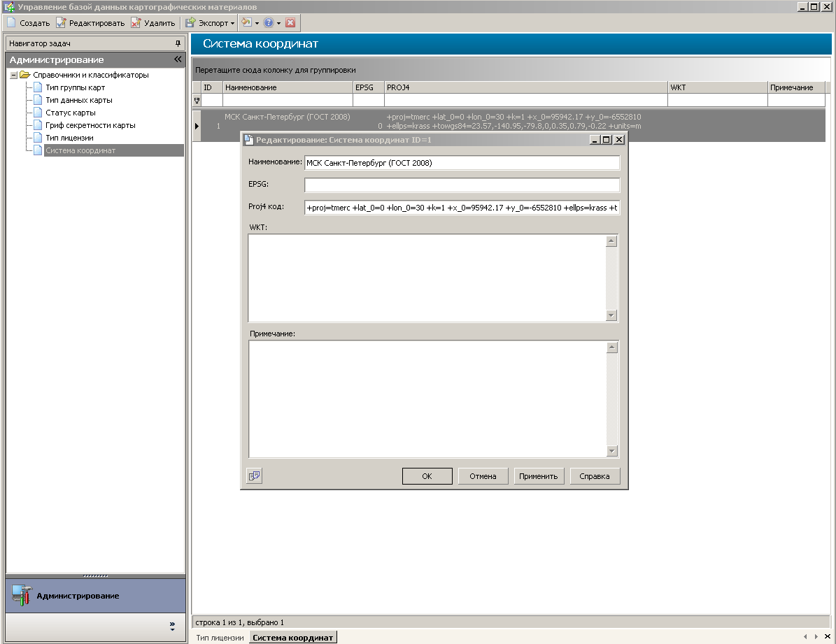This screenshot has height=644, width=836.
Task: Click the Примечание column header
Action: click(x=796, y=87)
